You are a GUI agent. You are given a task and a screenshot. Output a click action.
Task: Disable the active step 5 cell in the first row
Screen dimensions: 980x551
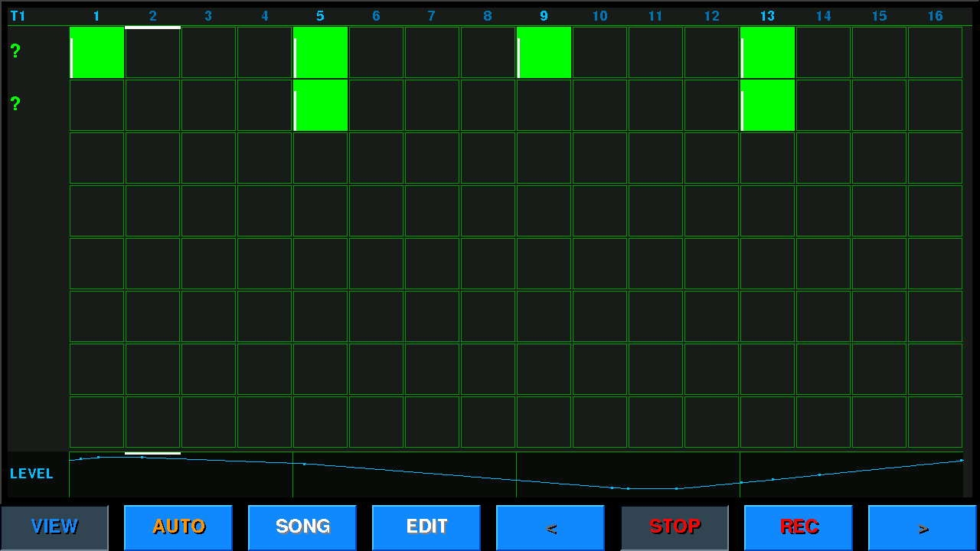(x=320, y=52)
